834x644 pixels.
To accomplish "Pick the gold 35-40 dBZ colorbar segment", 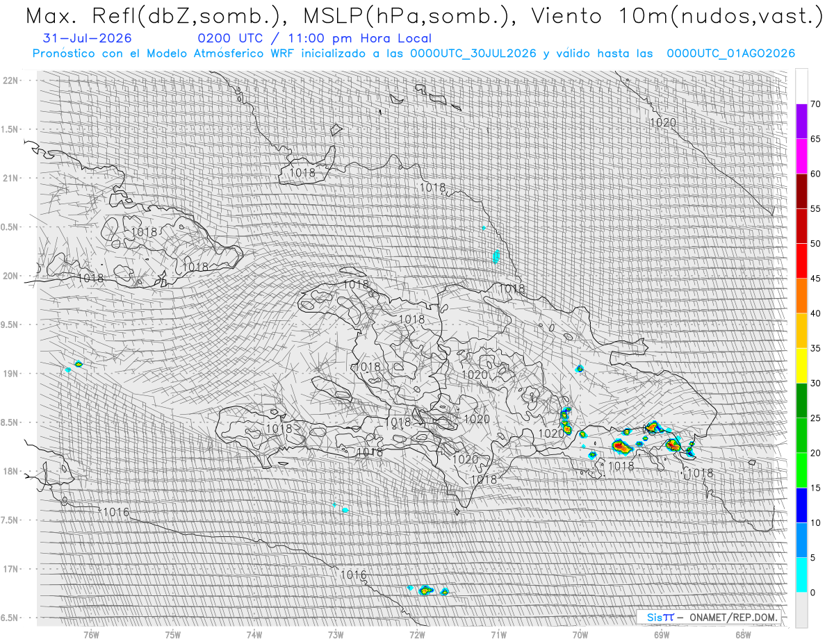I will [x=801, y=331].
